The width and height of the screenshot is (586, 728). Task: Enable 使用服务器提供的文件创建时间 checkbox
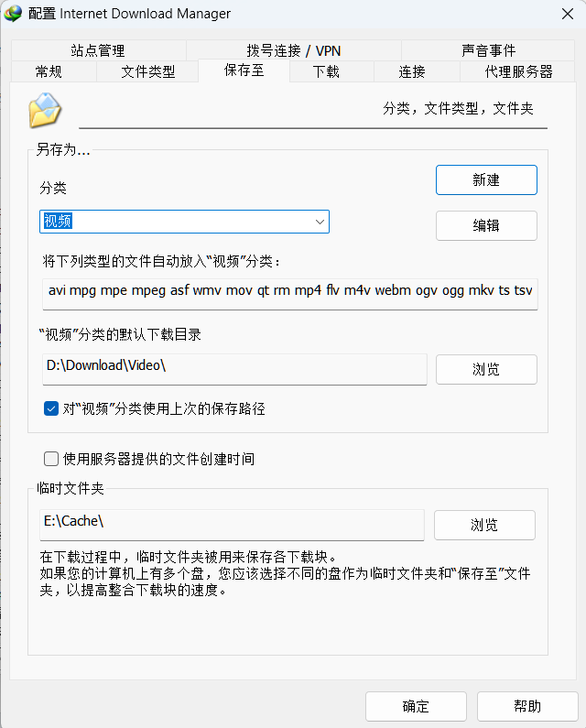[x=51, y=459]
